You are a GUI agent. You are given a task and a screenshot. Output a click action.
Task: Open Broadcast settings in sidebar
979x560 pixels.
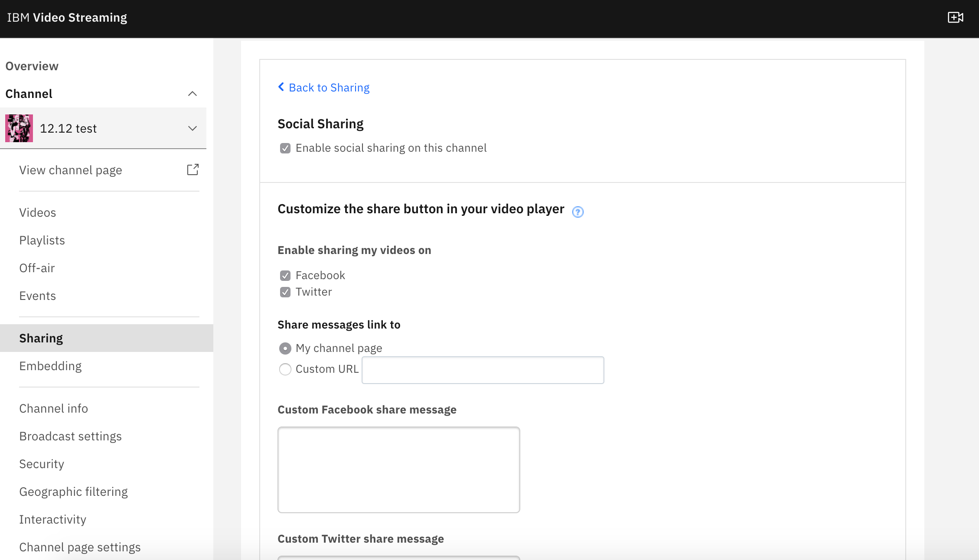coord(71,436)
